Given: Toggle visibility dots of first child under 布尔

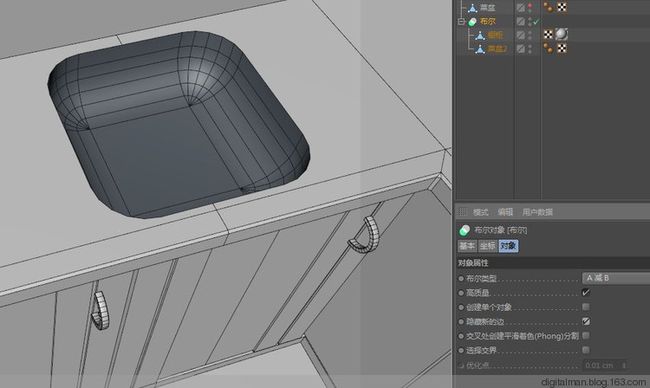Looking at the screenshot, I should [530, 35].
